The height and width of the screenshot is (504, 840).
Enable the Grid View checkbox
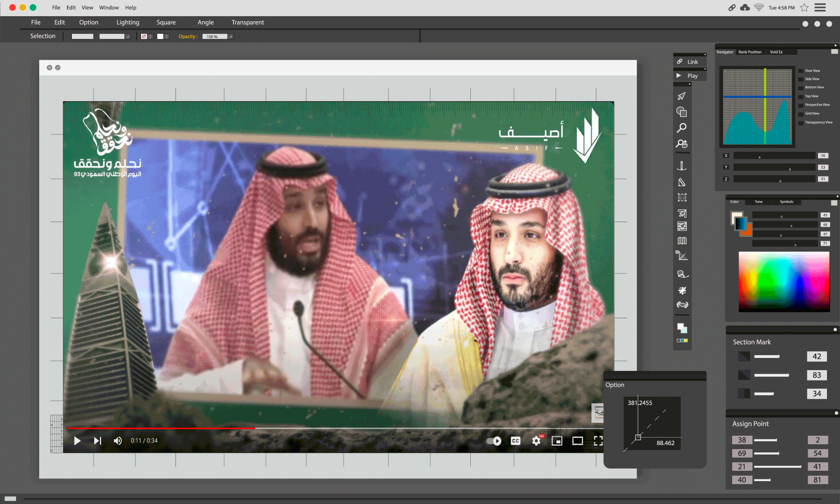click(x=801, y=114)
